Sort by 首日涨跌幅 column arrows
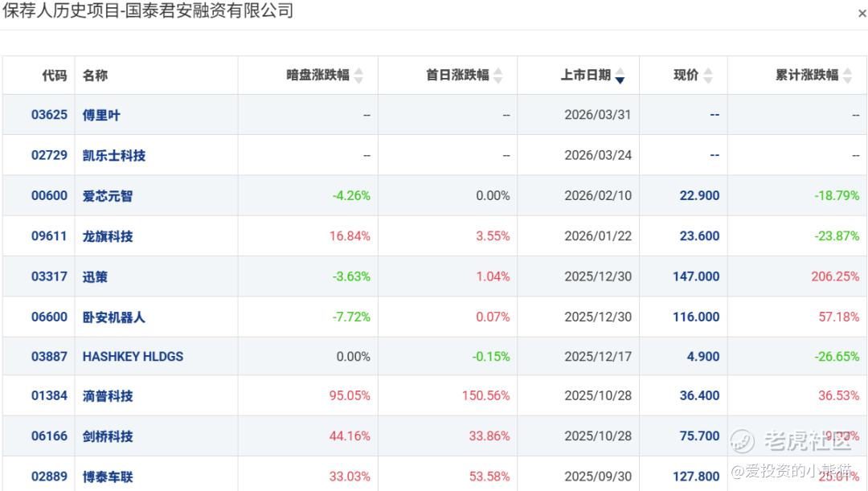The image size is (868, 491). pos(498,76)
